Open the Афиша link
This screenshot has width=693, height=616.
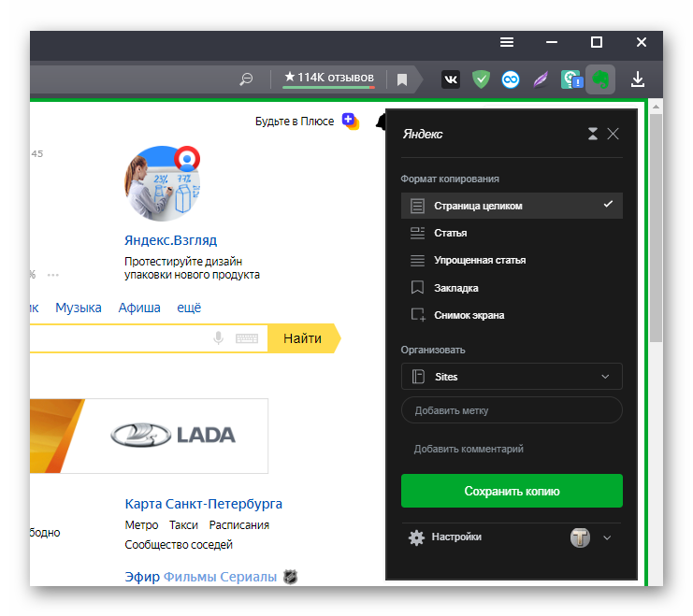(139, 308)
